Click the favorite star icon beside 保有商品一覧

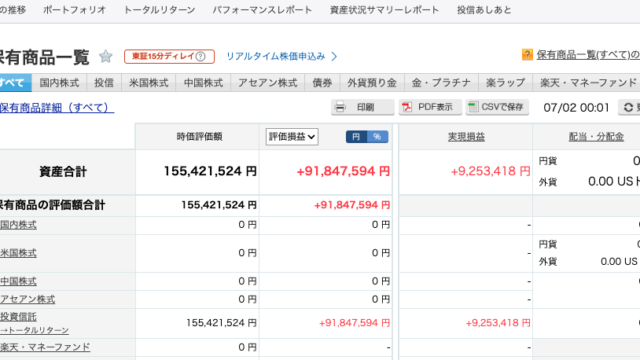pyautogui.click(x=106, y=56)
